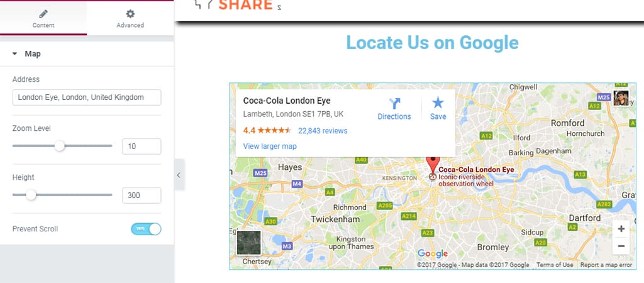Click the Directions arrow icon on map

click(394, 104)
